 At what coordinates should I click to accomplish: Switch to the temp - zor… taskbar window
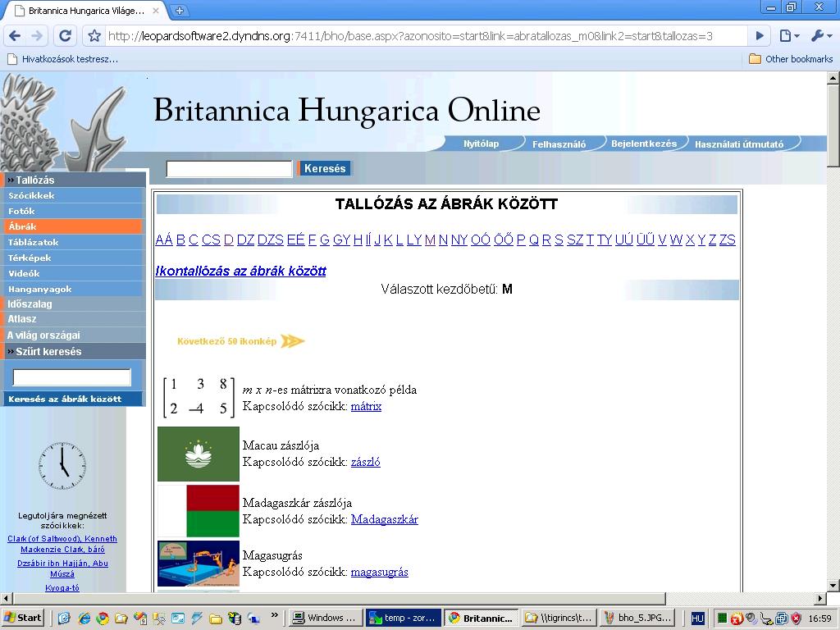pos(404,618)
